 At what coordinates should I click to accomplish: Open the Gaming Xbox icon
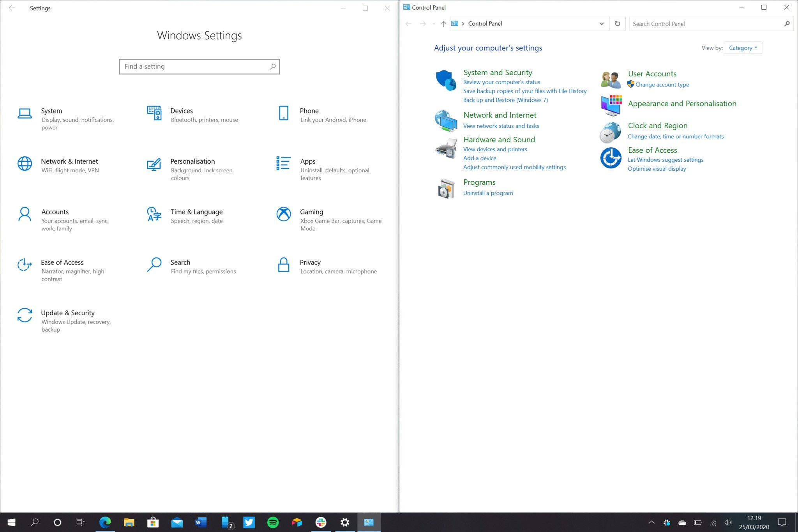[284, 214]
